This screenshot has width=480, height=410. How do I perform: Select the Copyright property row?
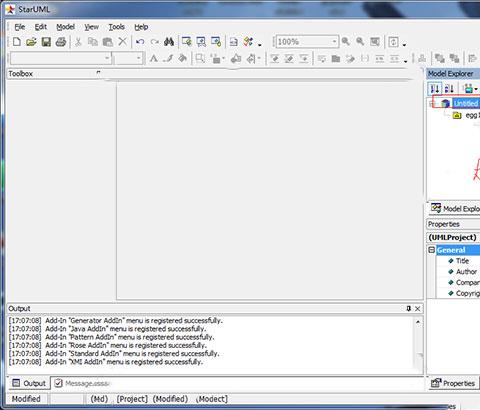(459, 293)
